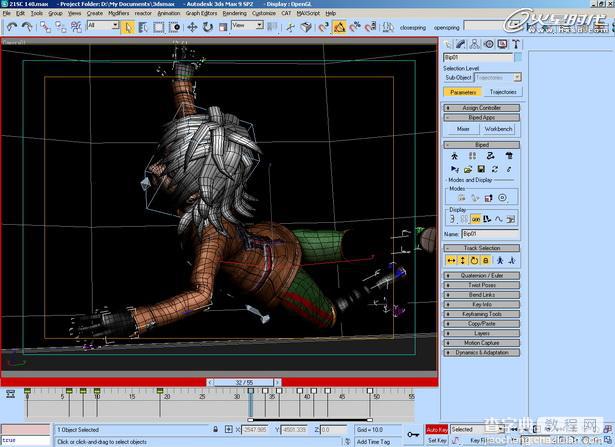Click the Biped Convert icon
Screen dimensions: 615x447
pyautogui.click(x=495, y=169)
